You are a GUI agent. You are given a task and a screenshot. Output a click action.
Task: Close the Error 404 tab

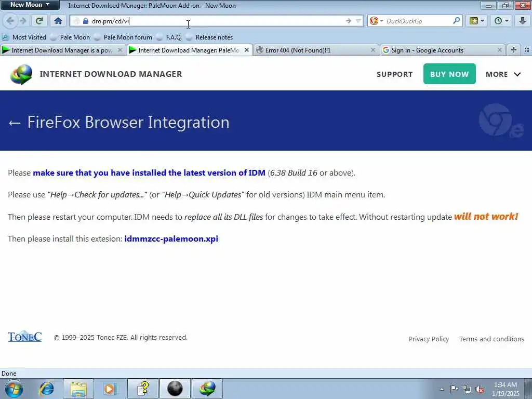[373, 50]
